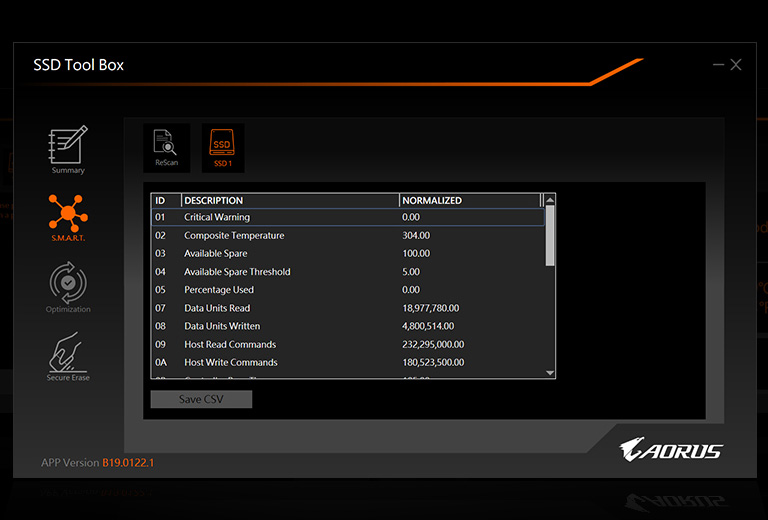
Task: Select the Composite Temperature row
Action: click(x=347, y=235)
